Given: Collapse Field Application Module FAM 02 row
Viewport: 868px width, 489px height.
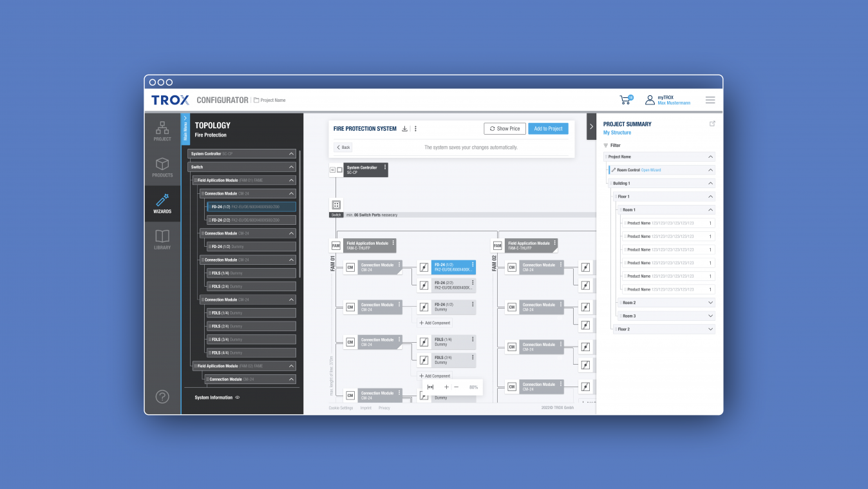Looking at the screenshot, I should click(292, 366).
